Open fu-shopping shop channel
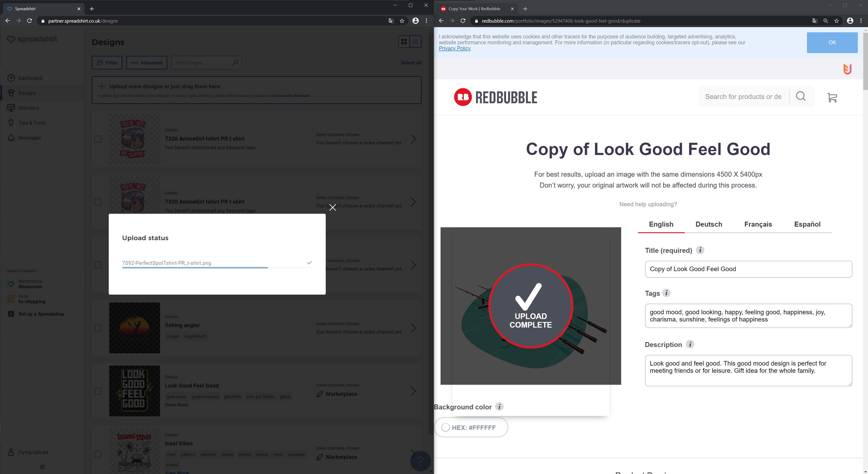Image resolution: width=868 pixels, height=474 pixels. (x=32, y=299)
